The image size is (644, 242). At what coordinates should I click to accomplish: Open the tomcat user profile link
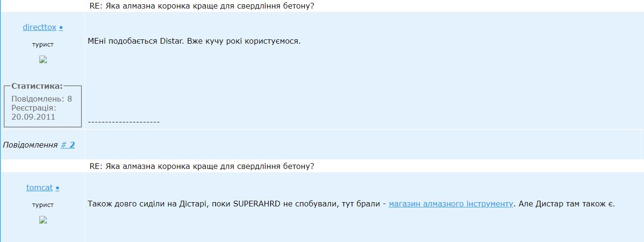(39, 187)
